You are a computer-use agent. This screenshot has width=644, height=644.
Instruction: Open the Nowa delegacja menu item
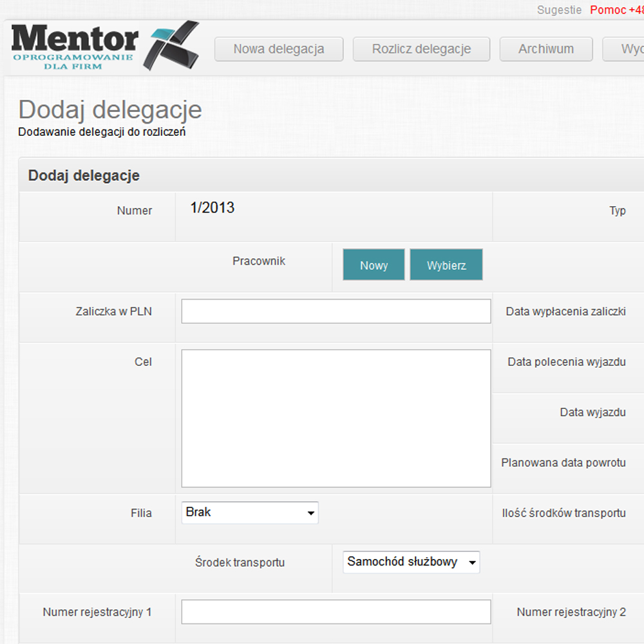tap(278, 49)
